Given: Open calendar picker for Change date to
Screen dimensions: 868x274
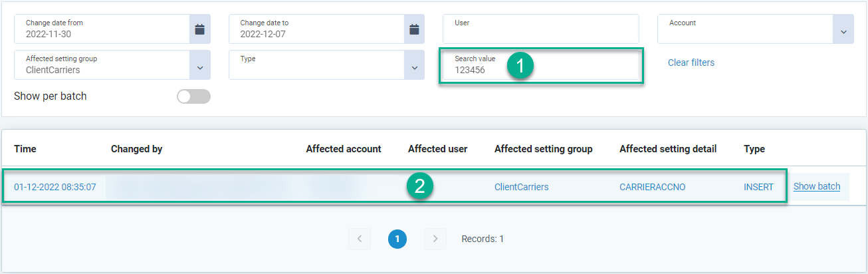Looking at the screenshot, I should (414, 29).
